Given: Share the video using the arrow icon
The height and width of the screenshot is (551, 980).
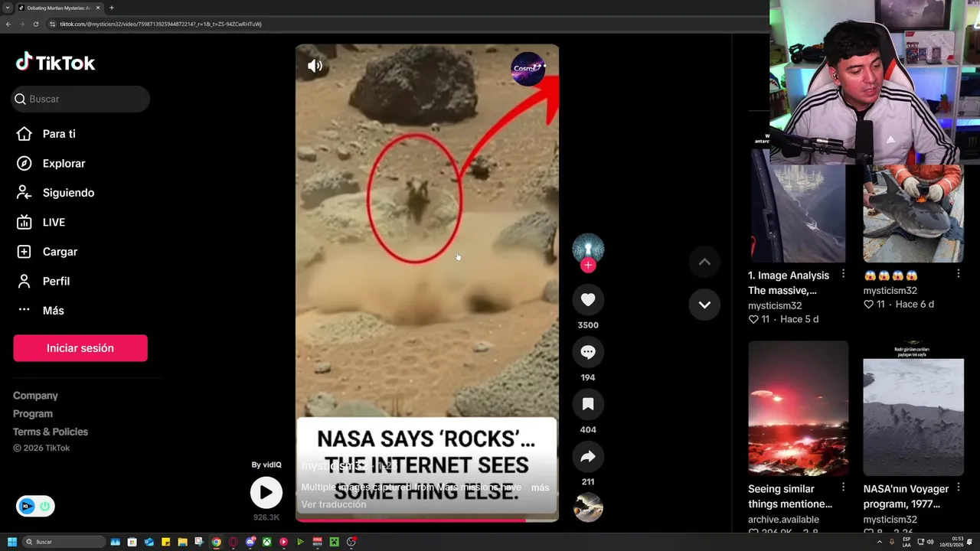Looking at the screenshot, I should click(588, 457).
